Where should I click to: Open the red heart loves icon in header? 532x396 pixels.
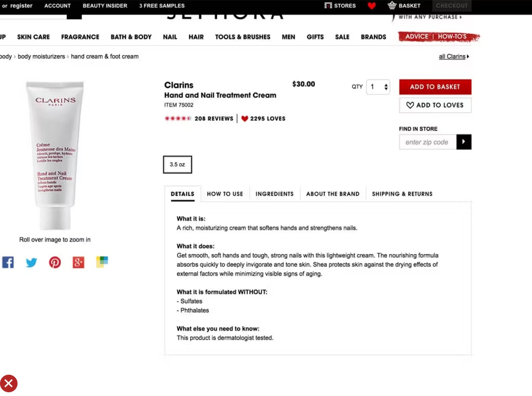point(371,6)
